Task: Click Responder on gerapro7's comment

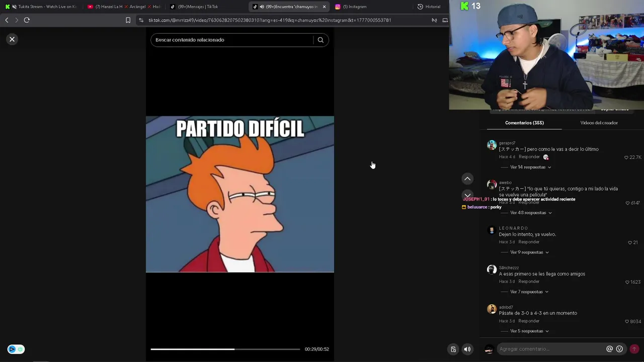Action: tap(529, 157)
